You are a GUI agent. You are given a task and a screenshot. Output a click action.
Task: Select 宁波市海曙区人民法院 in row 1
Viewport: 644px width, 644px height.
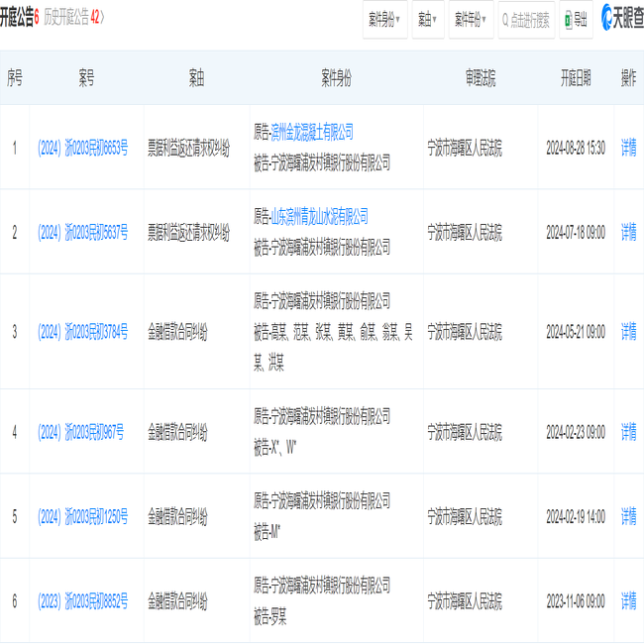point(465,148)
